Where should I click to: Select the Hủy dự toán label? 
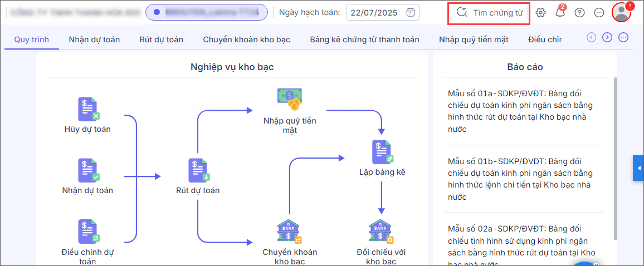click(x=87, y=129)
